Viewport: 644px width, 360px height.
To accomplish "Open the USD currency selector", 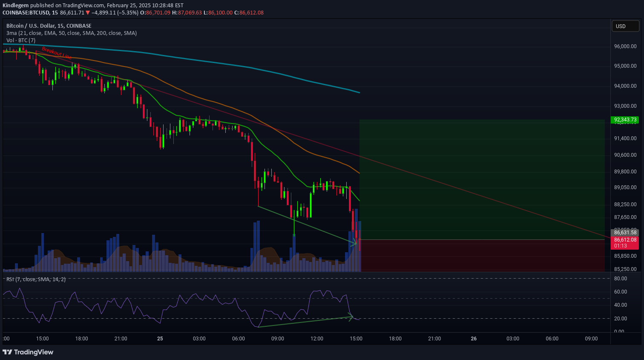I will tap(625, 26).
